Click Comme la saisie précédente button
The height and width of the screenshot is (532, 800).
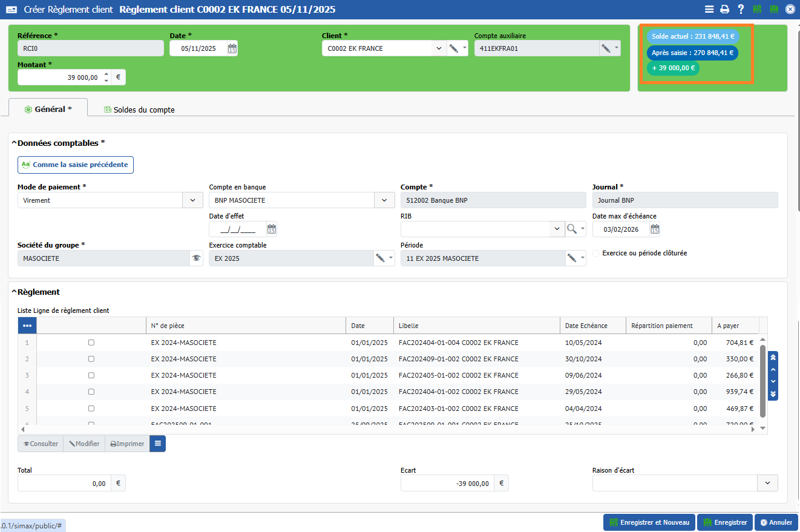point(76,165)
